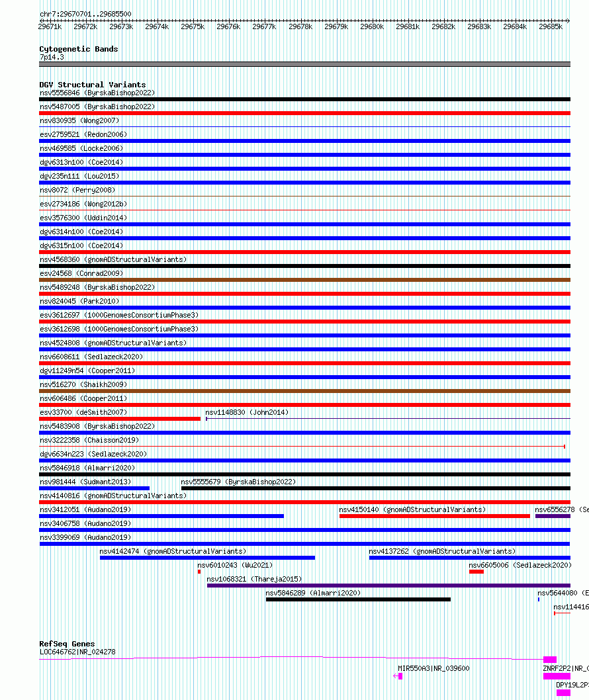Click esv3612698 (1000GenomesConsortiumPhase3) label
589x700 pixels.
(119, 329)
